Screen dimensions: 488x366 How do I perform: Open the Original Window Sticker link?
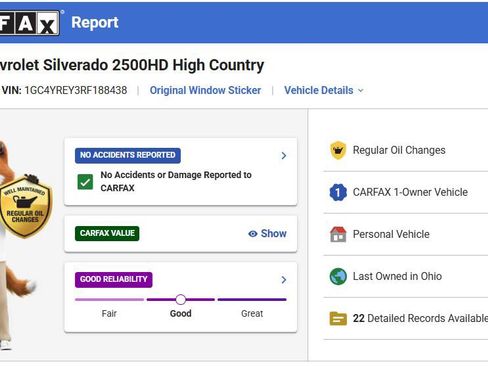[x=205, y=90]
